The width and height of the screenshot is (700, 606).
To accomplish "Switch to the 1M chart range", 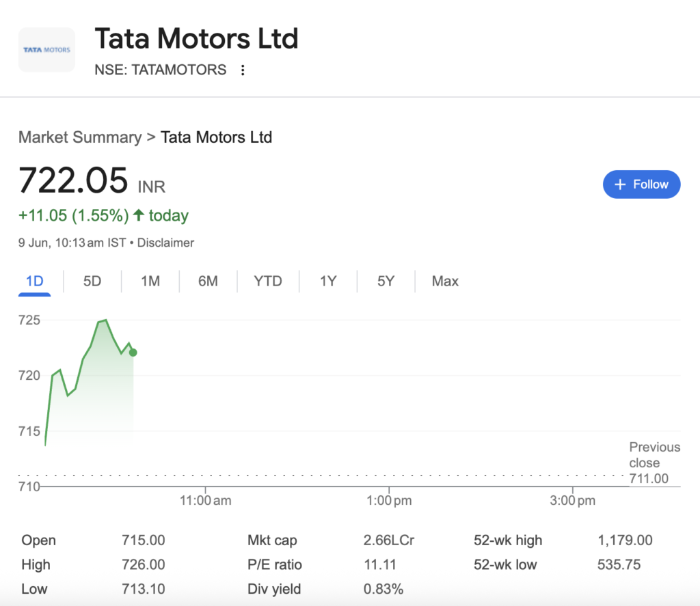I will tap(150, 281).
